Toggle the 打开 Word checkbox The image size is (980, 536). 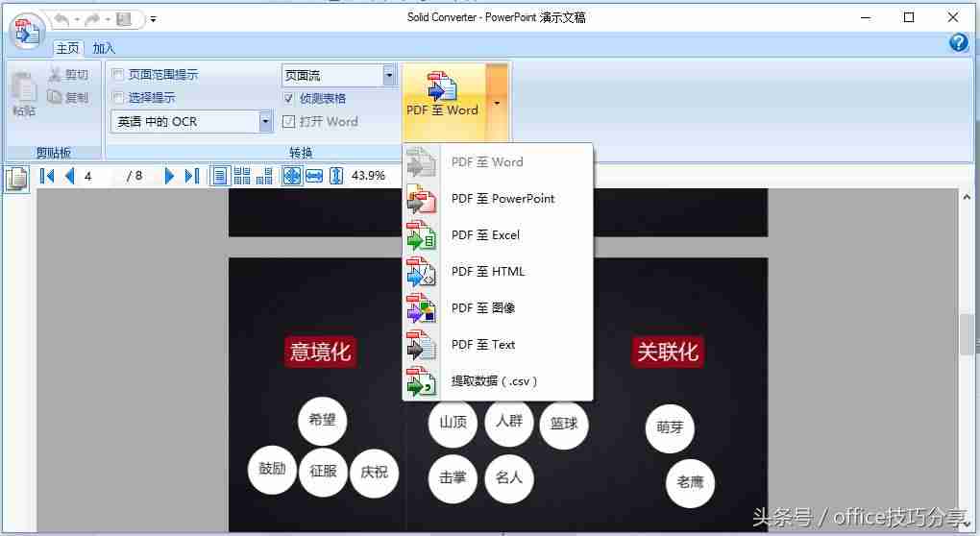[288, 121]
